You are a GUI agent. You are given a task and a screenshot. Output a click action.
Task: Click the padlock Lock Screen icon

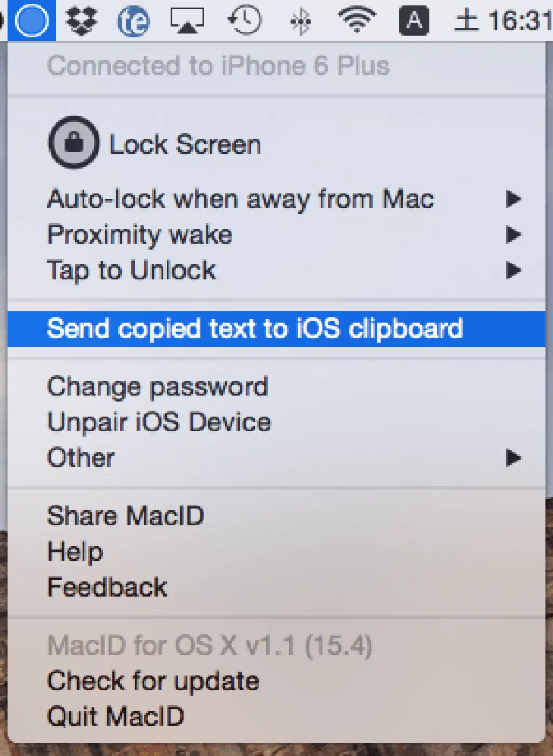(x=74, y=143)
